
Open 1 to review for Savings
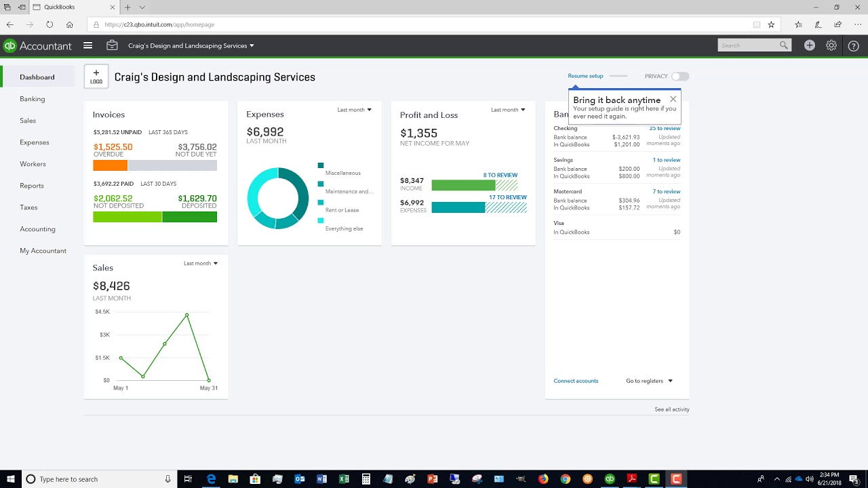[667, 160]
